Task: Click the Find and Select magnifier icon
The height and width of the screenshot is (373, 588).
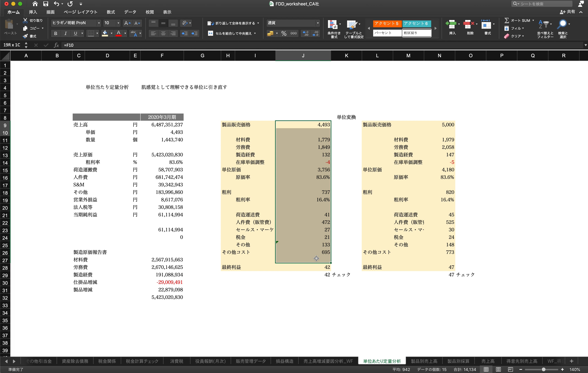Action: tap(562, 24)
